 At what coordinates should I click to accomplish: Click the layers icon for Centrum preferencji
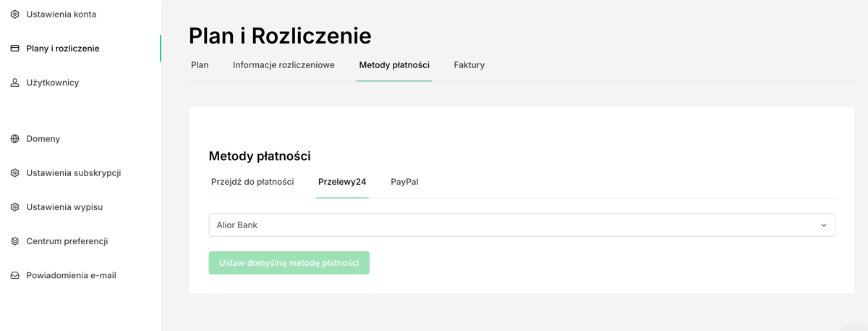[14, 241]
